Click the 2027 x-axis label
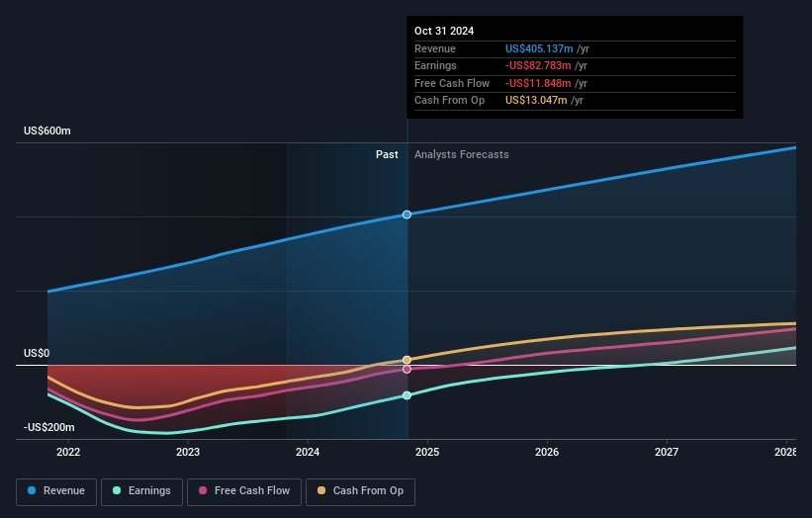 tap(667, 453)
